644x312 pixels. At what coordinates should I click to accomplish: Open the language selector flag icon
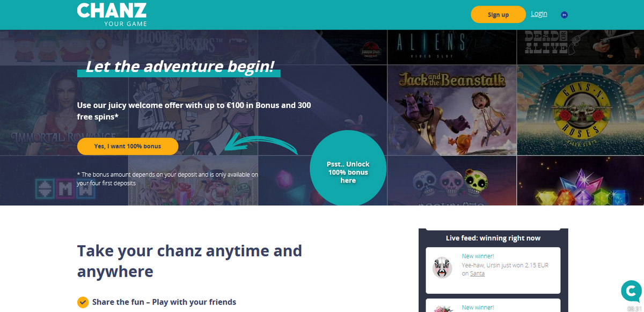click(564, 15)
